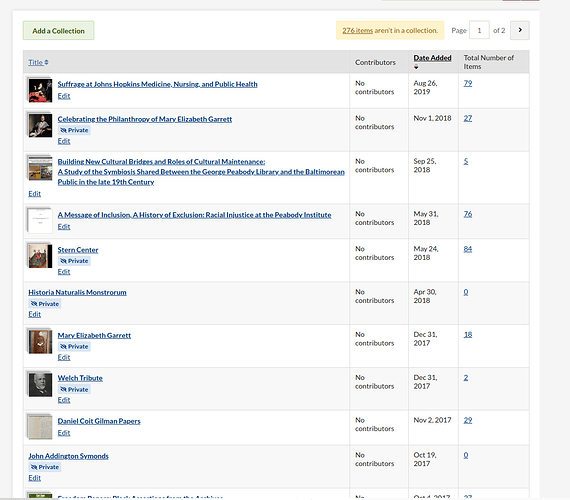Click the Date Added sort indicator arrow
This screenshot has width=570, height=500.
pos(416,67)
